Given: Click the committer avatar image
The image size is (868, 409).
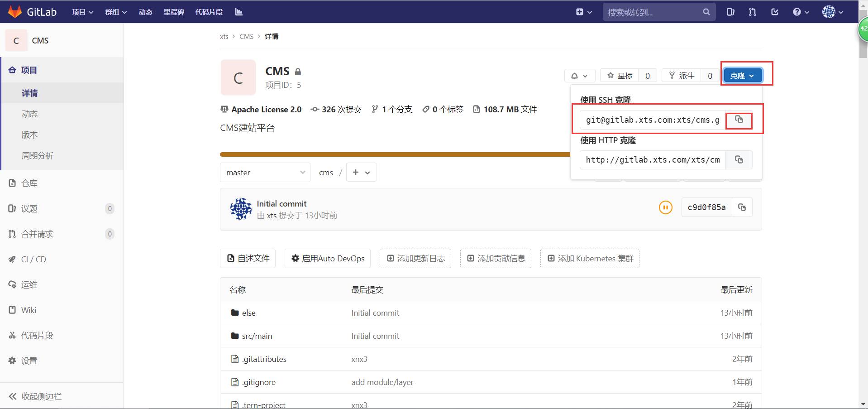Looking at the screenshot, I should tap(241, 209).
